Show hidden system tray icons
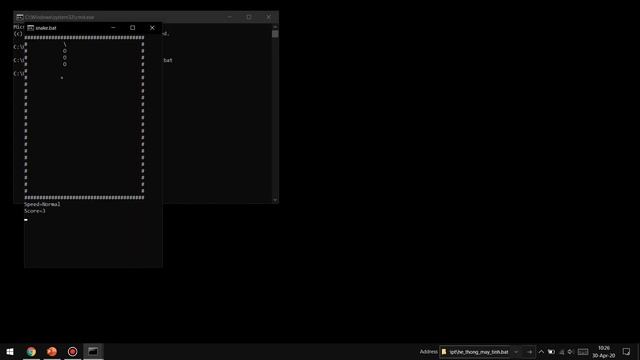 tap(541, 352)
